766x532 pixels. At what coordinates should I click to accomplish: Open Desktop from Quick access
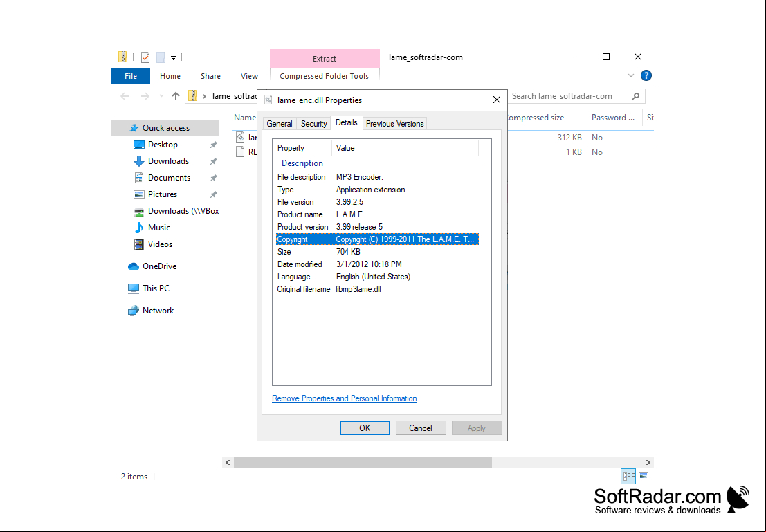[163, 145]
